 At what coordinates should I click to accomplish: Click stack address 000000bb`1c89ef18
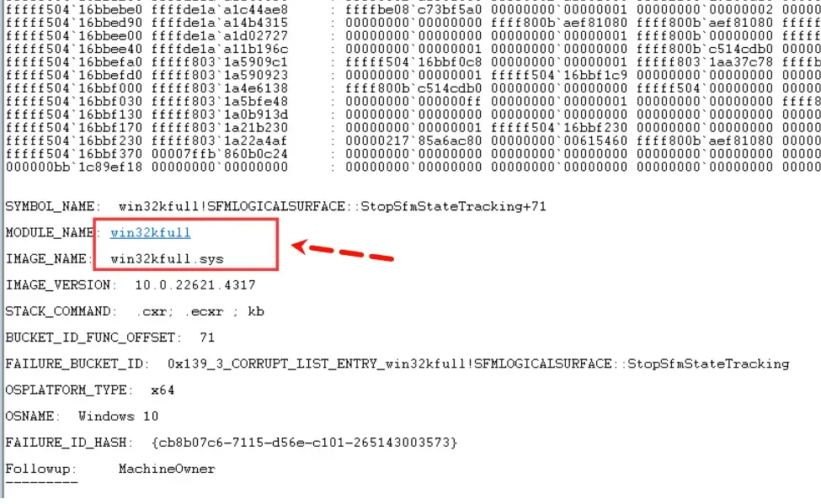tap(74, 167)
